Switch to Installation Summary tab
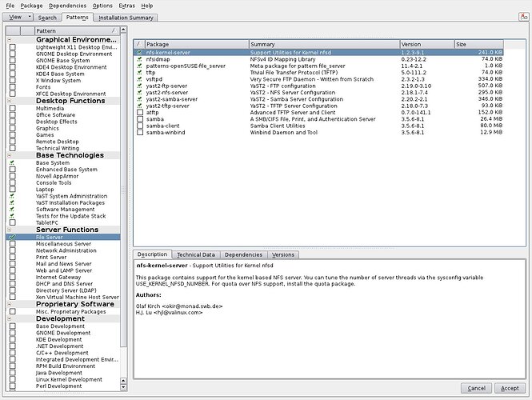This screenshot has height=400, width=532. [x=126, y=18]
